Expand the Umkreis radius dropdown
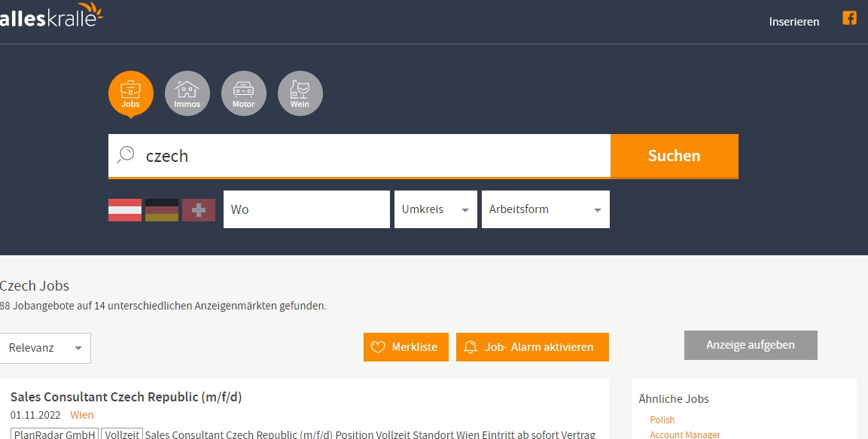868x439 pixels. point(435,209)
